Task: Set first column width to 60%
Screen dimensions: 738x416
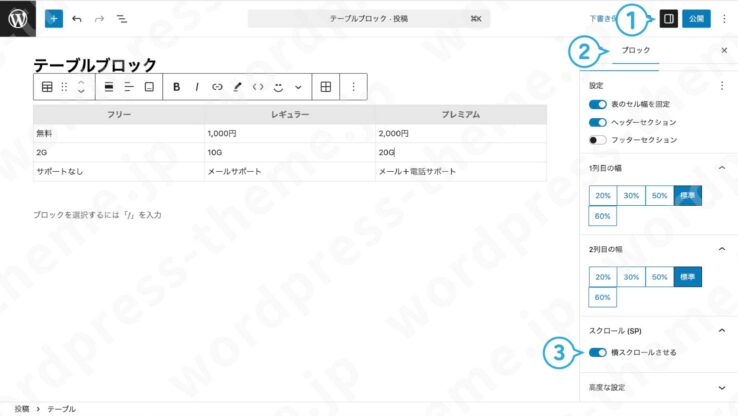Action: pyautogui.click(x=602, y=216)
